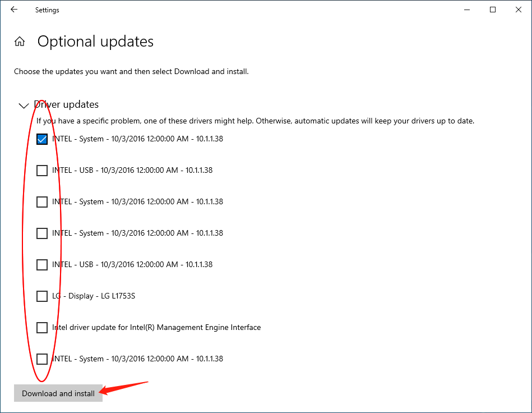Select the LG - Display - LG L1753S checkbox
The image size is (532, 413).
tap(42, 296)
